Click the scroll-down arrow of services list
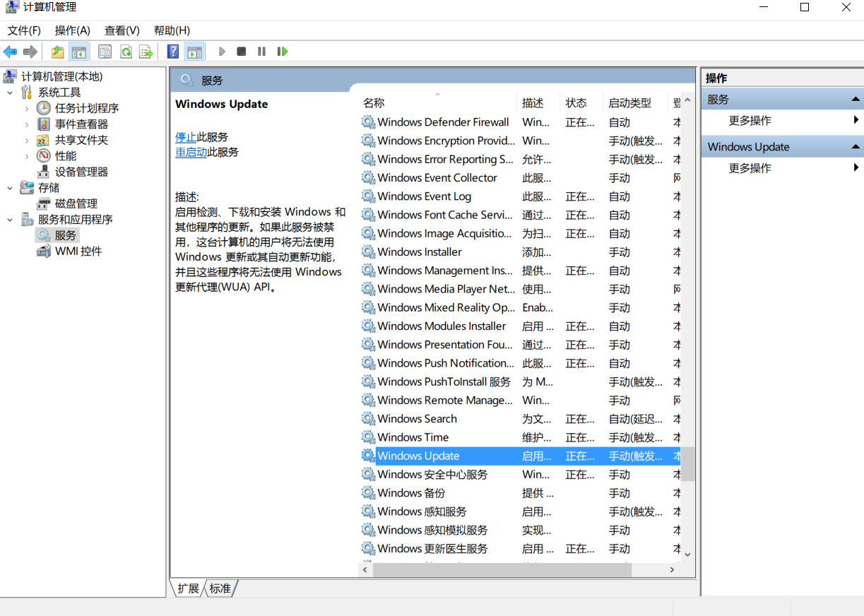This screenshot has width=864, height=616. coord(687,555)
